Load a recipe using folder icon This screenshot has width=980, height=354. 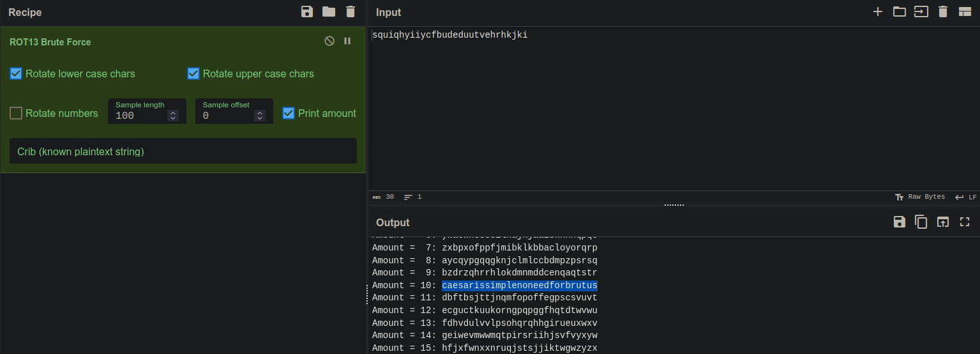[329, 12]
